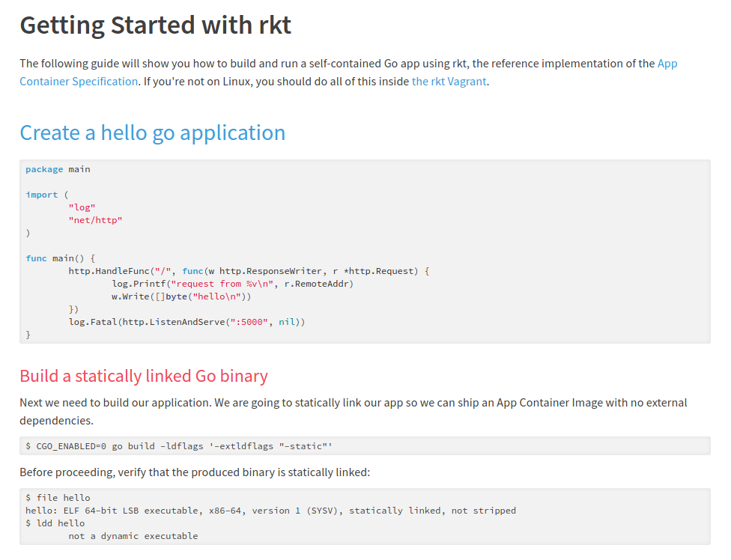This screenshot has height=560, width=731.
Task: Open the Create a hello go application heading link
Action: (x=153, y=133)
